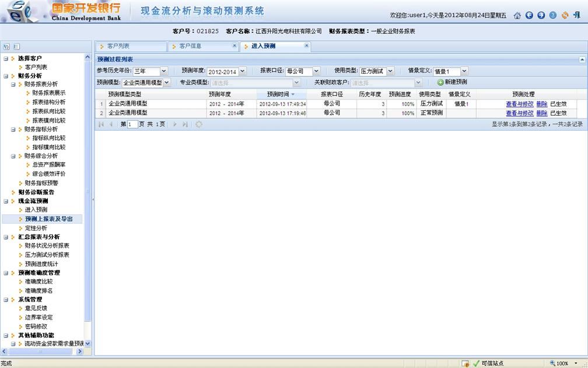Click the green plus 新建预测 icon
The image size is (588, 368).
[x=440, y=82]
